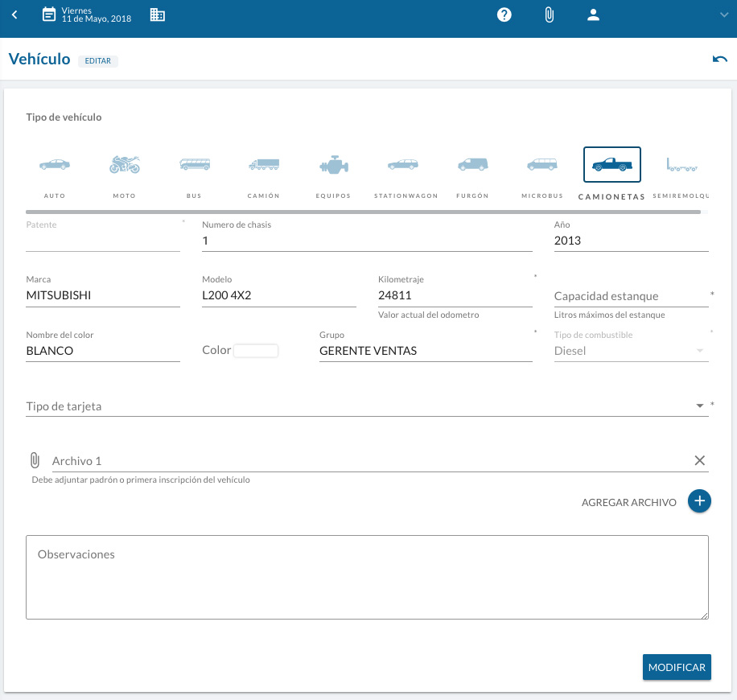Image resolution: width=737 pixels, height=700 pixels.
Task: Open the Tipo de combustible dropdown
Action: pos(632,351)
